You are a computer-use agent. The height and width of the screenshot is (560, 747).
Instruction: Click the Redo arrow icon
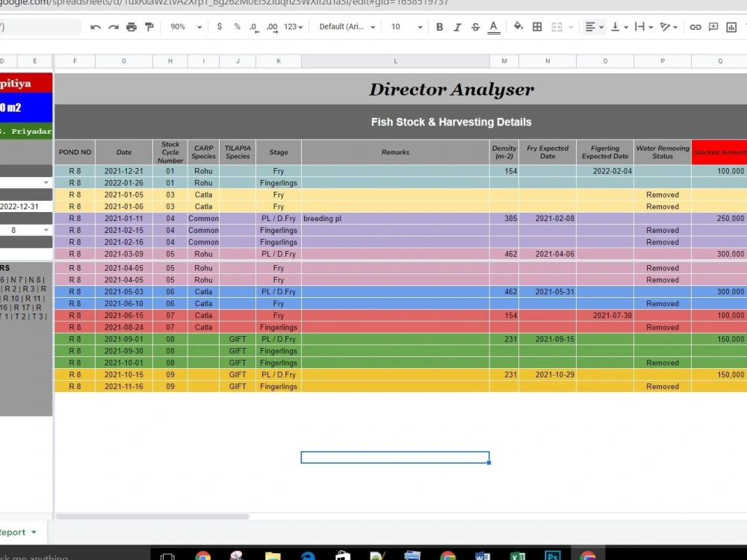[114, 27]
